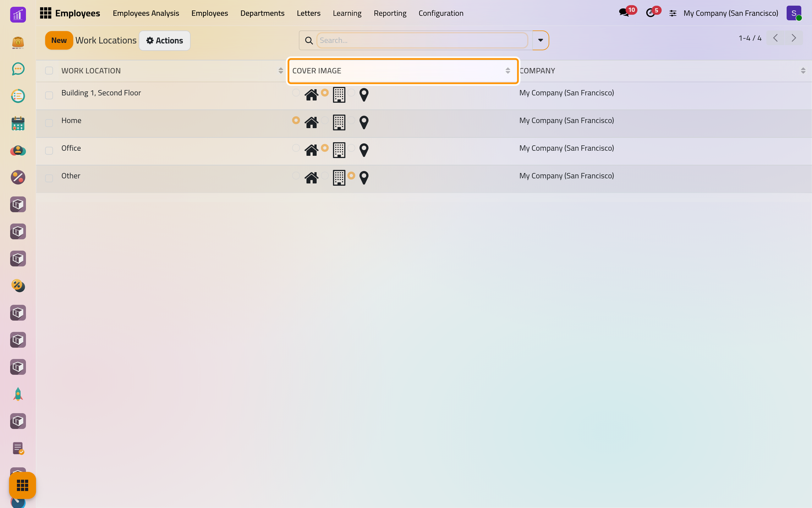Open the Reporting menu
The image size is (812, 508).
click(x=390, y=13)
